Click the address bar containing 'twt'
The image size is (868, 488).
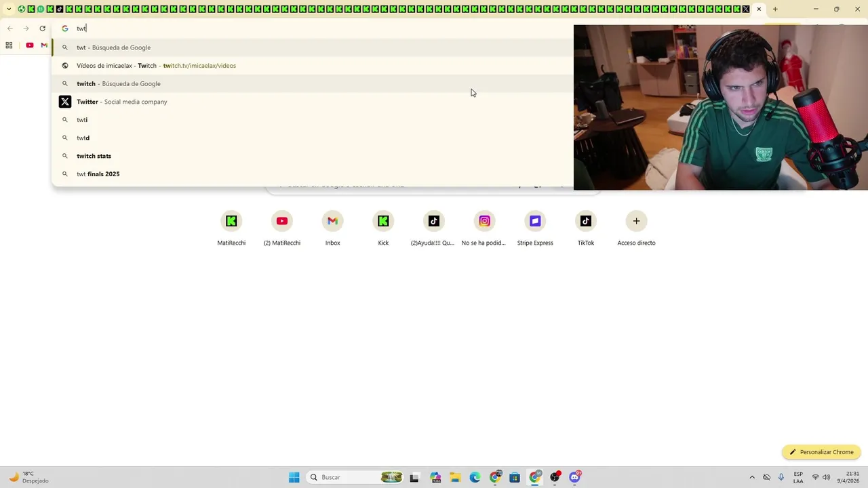click(x=312, y=28)
